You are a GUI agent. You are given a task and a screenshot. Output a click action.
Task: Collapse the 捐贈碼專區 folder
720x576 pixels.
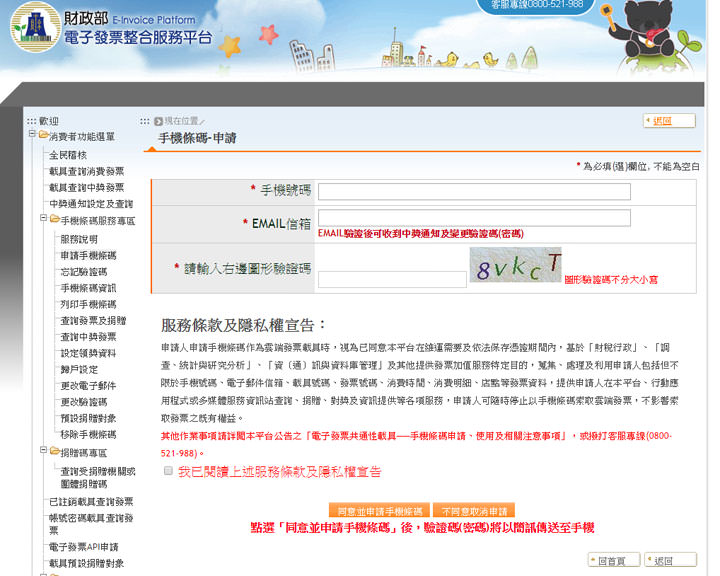click(x=44, y=451)
